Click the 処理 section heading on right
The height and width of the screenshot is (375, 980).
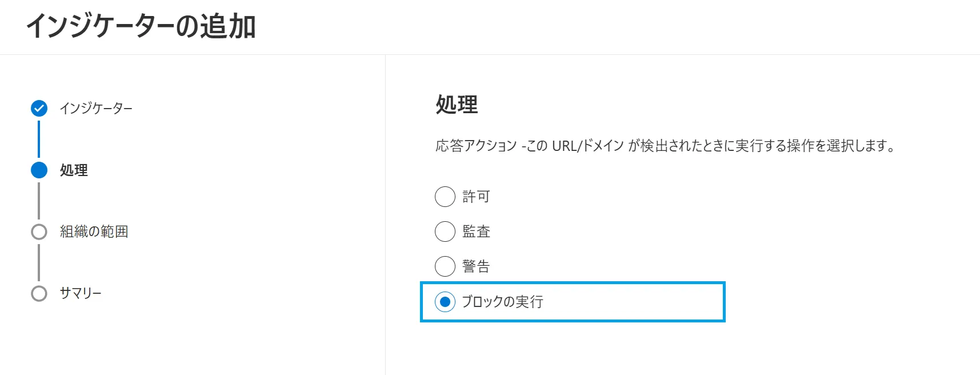457,105
